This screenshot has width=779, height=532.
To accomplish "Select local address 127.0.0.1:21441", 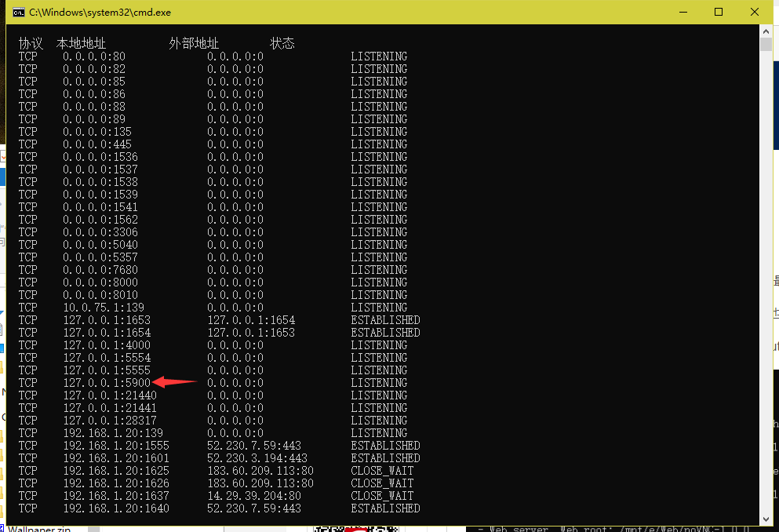I will (x=110, y=408).
